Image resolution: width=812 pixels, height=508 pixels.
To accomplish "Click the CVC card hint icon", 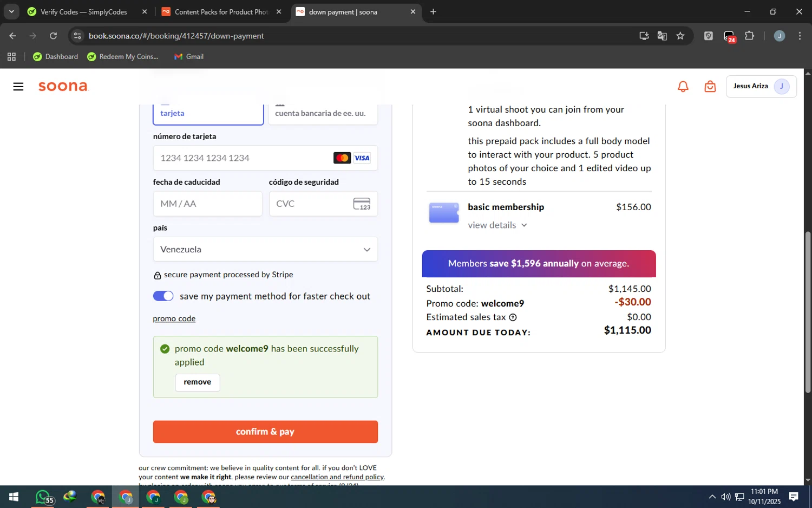I will 362,204.
